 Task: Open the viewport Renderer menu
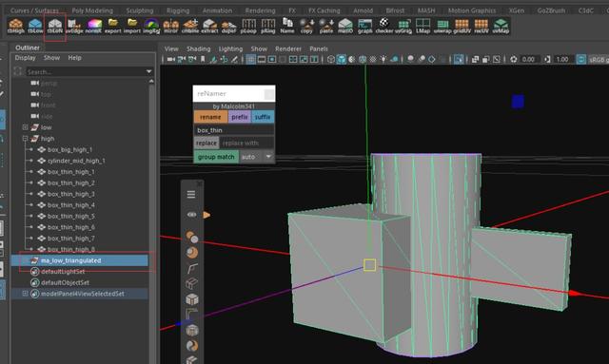coord(288,48)
